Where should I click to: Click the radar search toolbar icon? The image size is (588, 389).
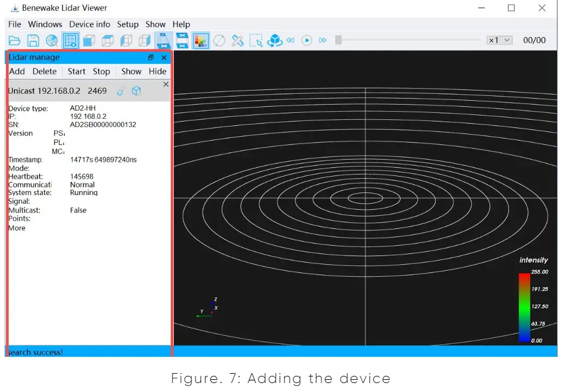click(52, 40)
